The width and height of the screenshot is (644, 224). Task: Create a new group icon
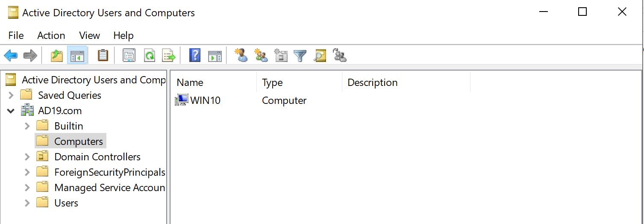point(261,55)
